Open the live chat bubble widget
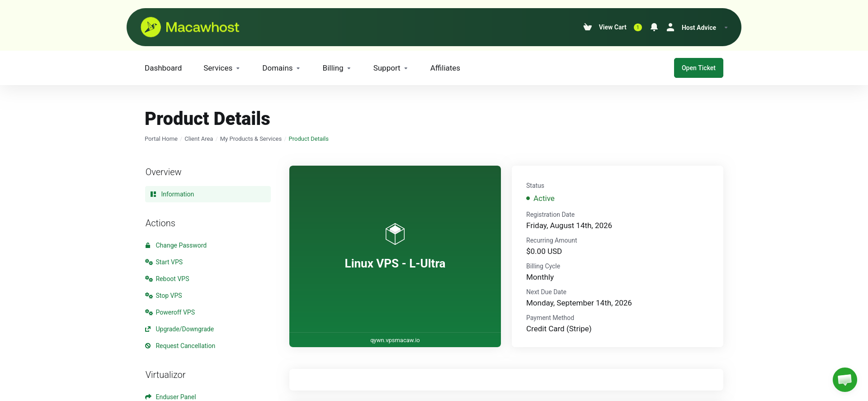 845,380
